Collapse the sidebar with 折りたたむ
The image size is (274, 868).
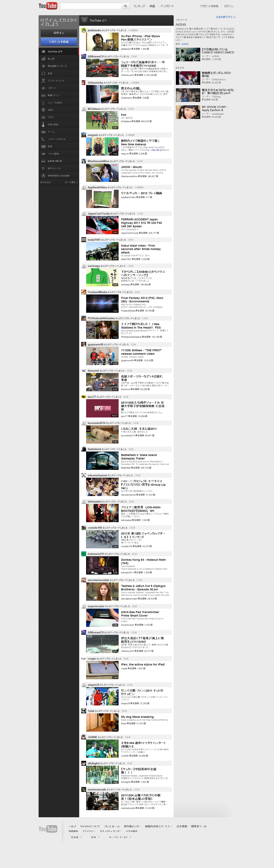coord(45,182)
